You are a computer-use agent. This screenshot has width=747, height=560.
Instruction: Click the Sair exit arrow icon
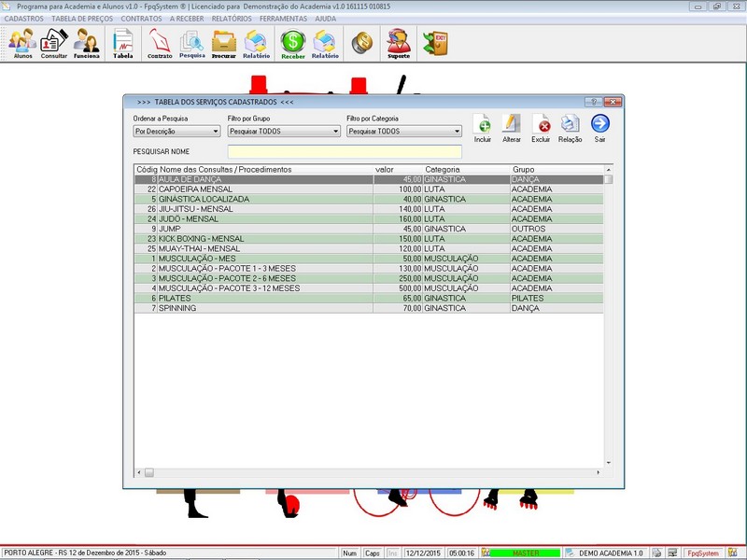(600, 127)
